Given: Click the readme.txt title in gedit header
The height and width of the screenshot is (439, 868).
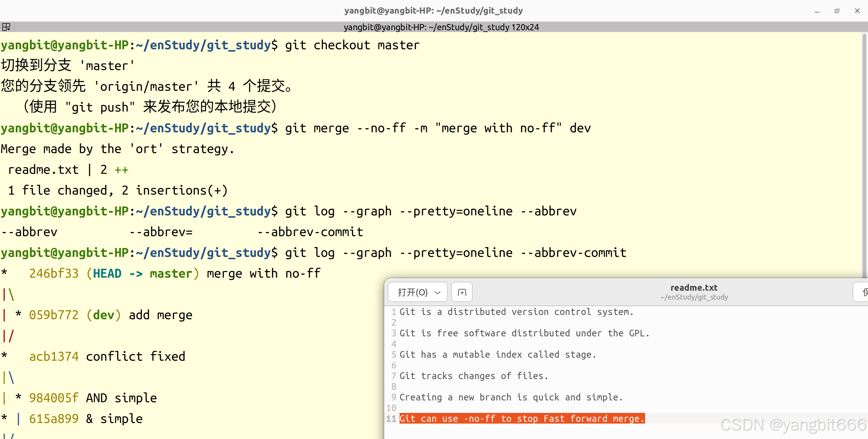Looking at the screenshot, I should [x=694, y=288].
